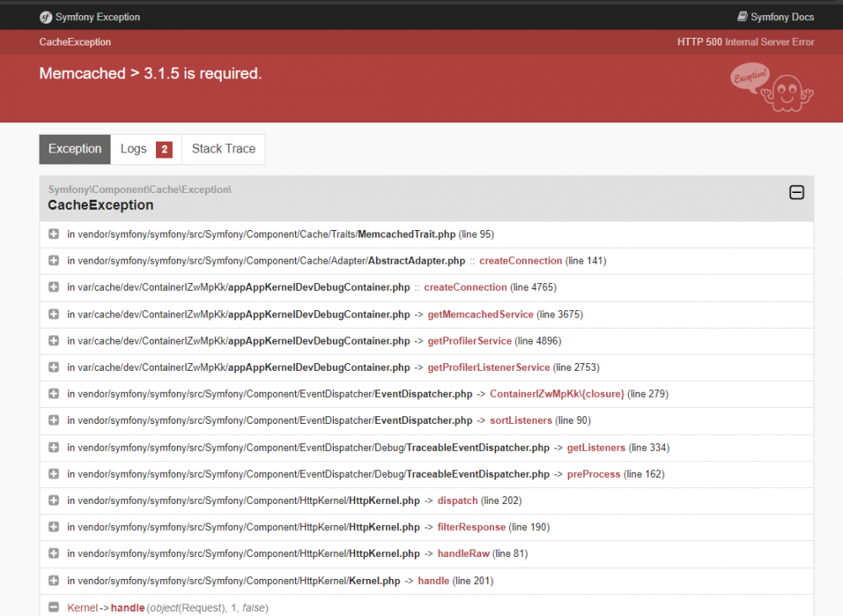Viewport: 843px width, 616px height.
Task: Collapse the CacheException block with minus icon
Action: click(797, 192)
